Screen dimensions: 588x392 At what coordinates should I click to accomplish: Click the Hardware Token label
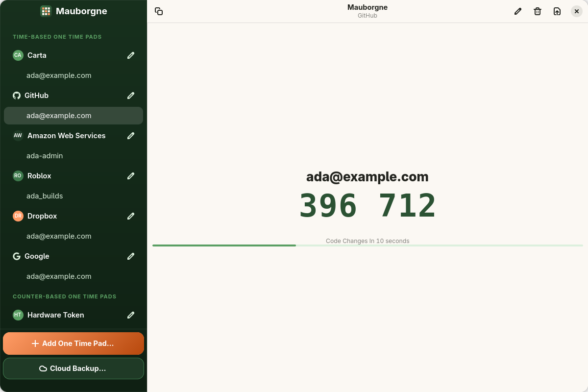point(56,315)
